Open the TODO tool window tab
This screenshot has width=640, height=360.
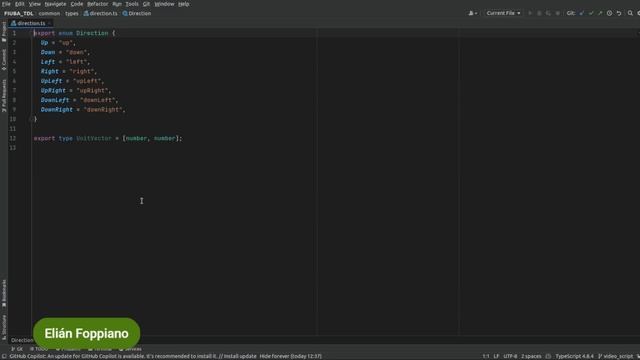(x=39, y=349)
